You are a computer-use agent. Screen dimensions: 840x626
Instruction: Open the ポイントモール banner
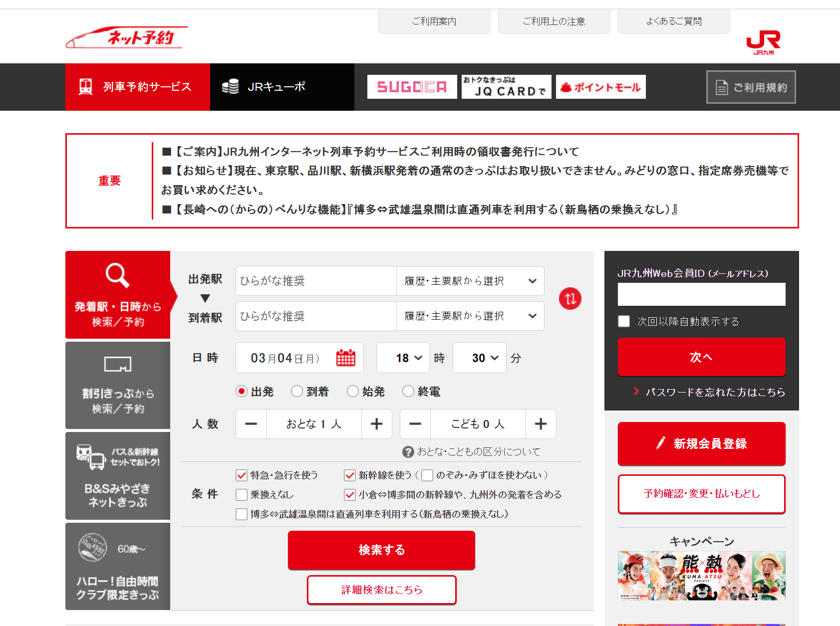(x=600, y=87)
